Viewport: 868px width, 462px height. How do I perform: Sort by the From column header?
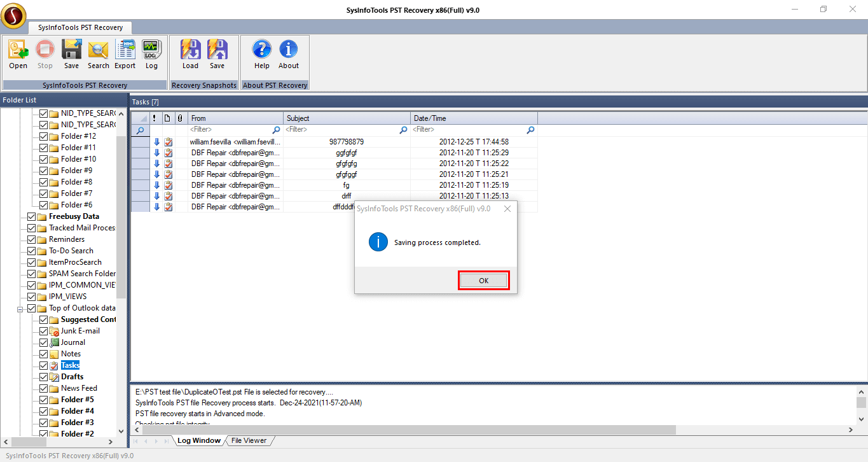(x=236, y=118)
